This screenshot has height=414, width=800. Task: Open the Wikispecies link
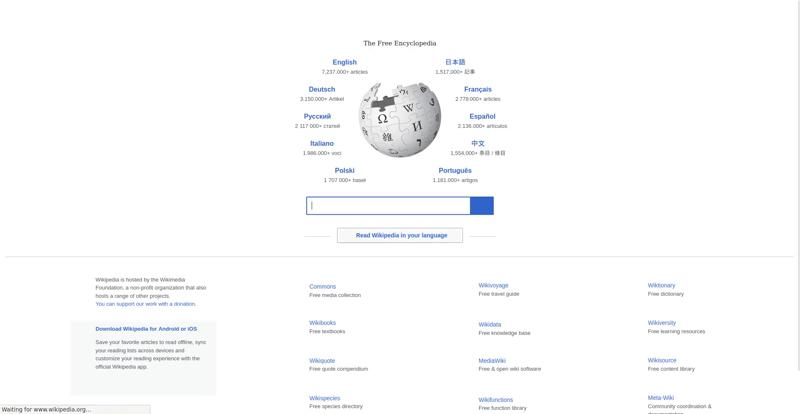(x=324, y=398)
